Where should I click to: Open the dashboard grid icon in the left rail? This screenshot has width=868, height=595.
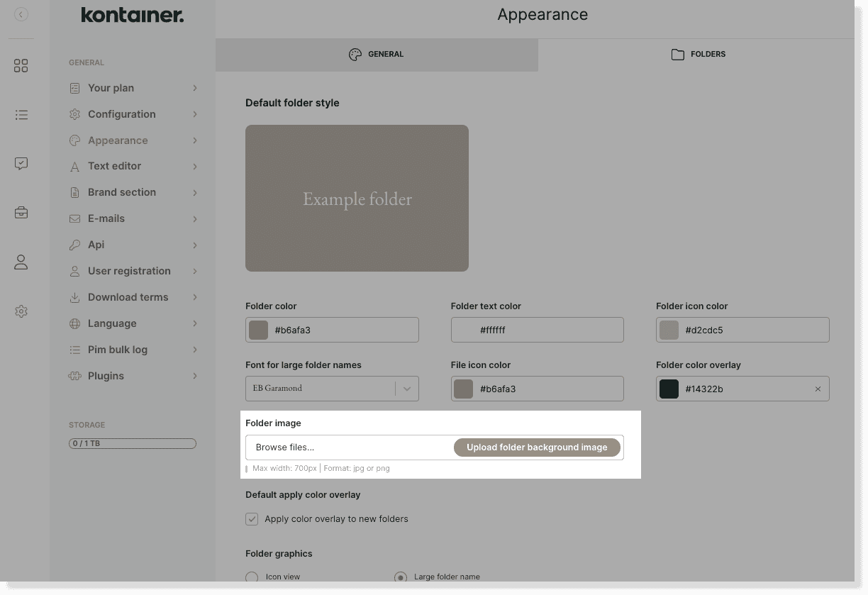click(21, 65)
